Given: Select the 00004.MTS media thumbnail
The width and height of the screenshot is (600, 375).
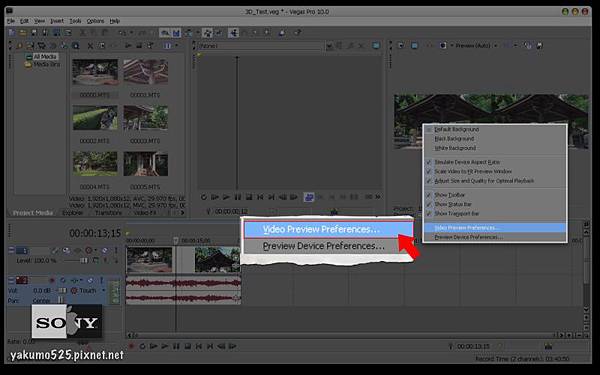Looking at the screenshot, I should [x=95, y=164].
